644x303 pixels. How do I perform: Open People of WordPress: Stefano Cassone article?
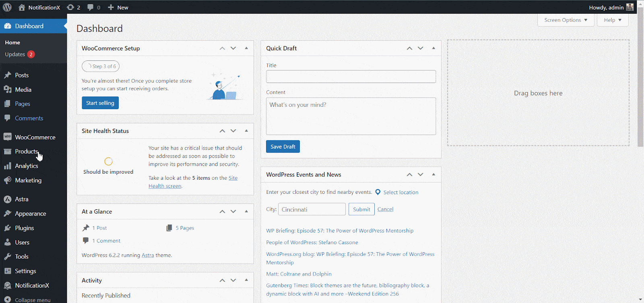312,242
